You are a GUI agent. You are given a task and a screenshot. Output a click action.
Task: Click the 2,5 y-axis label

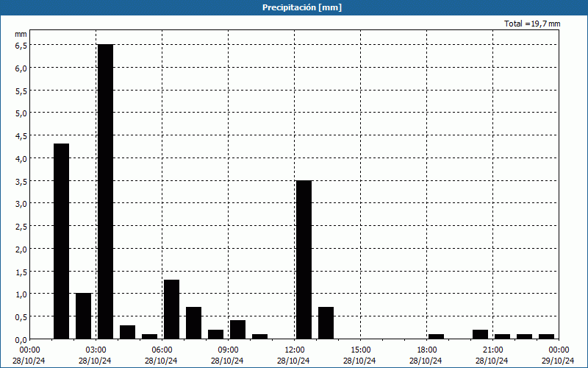(21, 227)
